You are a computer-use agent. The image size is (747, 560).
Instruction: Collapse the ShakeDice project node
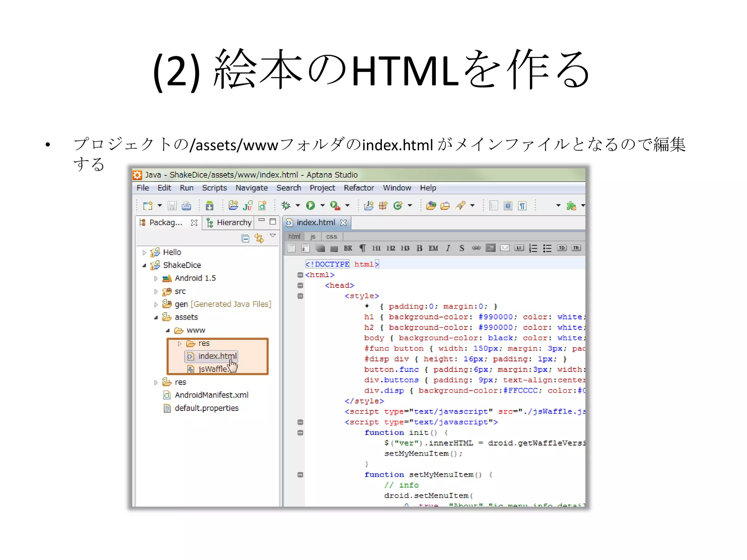[144, 265]
